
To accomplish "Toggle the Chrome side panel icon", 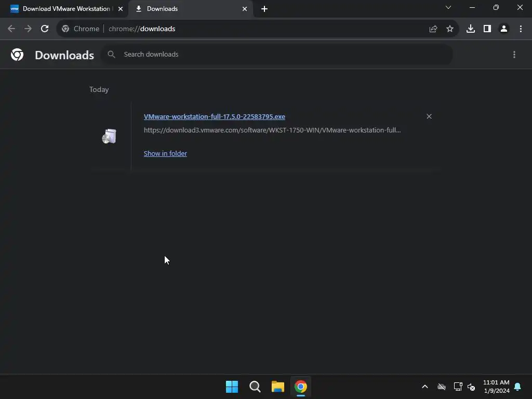I will (x=487, y=29).
